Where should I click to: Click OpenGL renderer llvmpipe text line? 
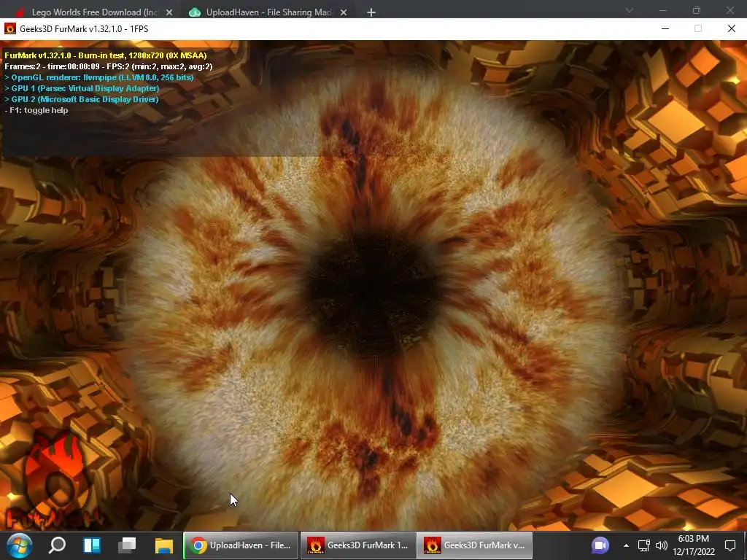(x=99, y=77)
